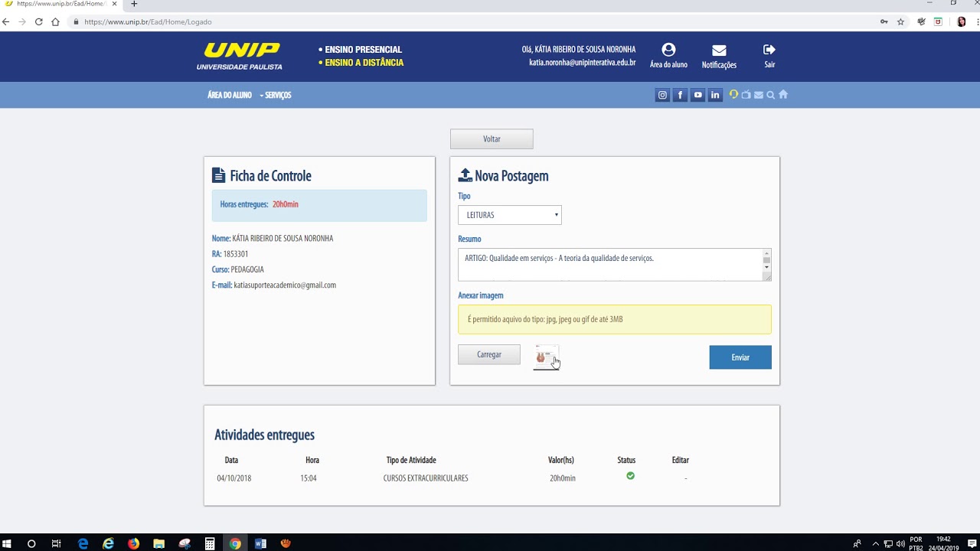Open Calculator from the taskbar

pyautogui.click(x=210, y=543)
